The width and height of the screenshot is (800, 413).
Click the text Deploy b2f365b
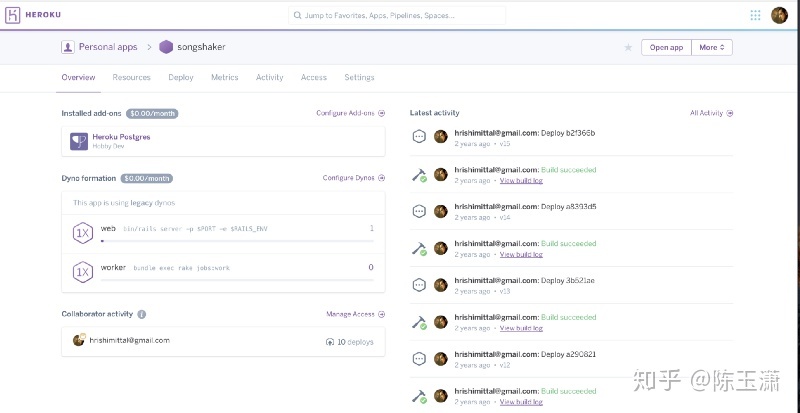568,133
